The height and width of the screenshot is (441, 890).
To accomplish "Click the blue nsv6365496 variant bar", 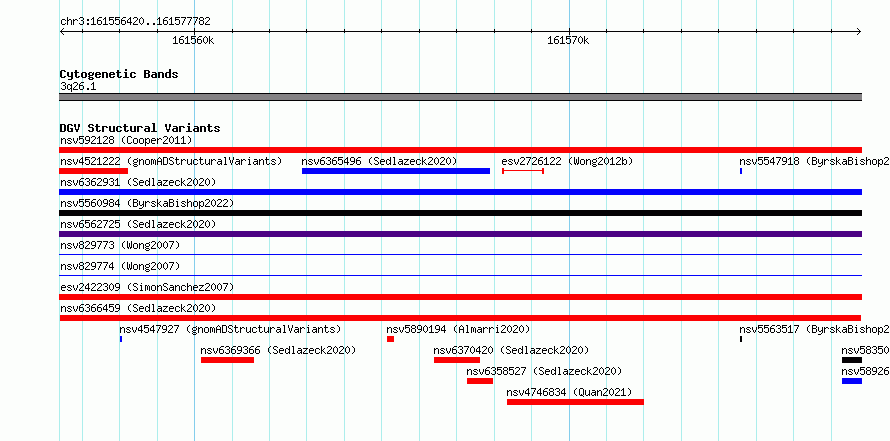I will click(396, 171).
